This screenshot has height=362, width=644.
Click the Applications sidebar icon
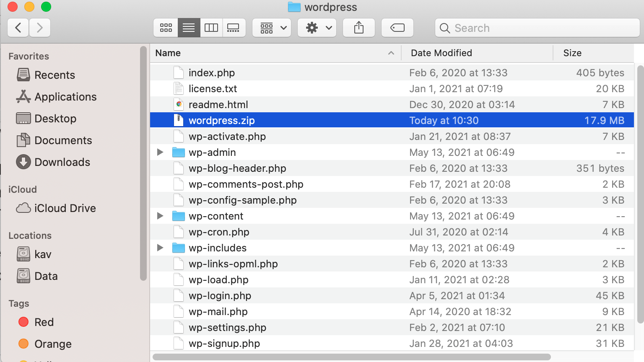(23, 97)
